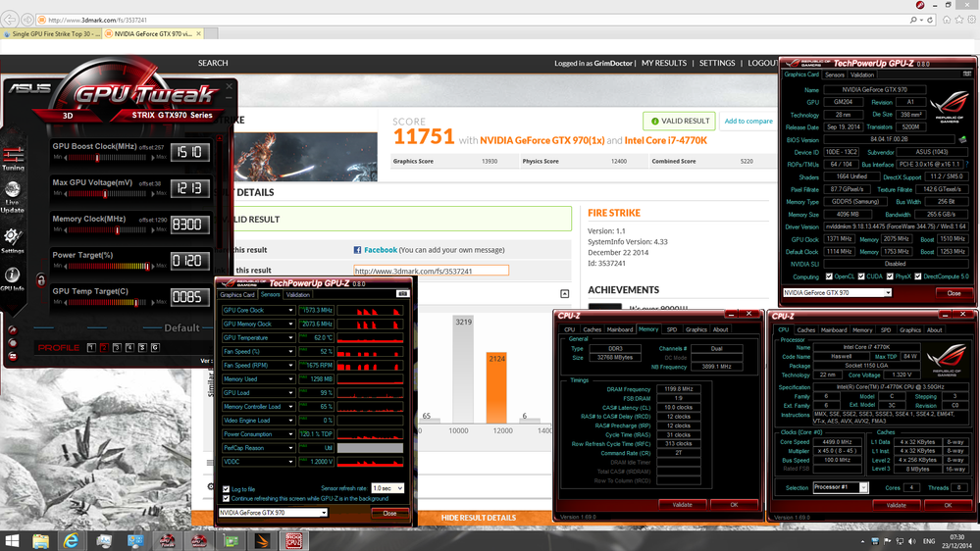The width and height of the screenshot is (980, 551).
Task: Open the GPU Memory Clock sensor dropdown
Action: click(x=290, y=324)
